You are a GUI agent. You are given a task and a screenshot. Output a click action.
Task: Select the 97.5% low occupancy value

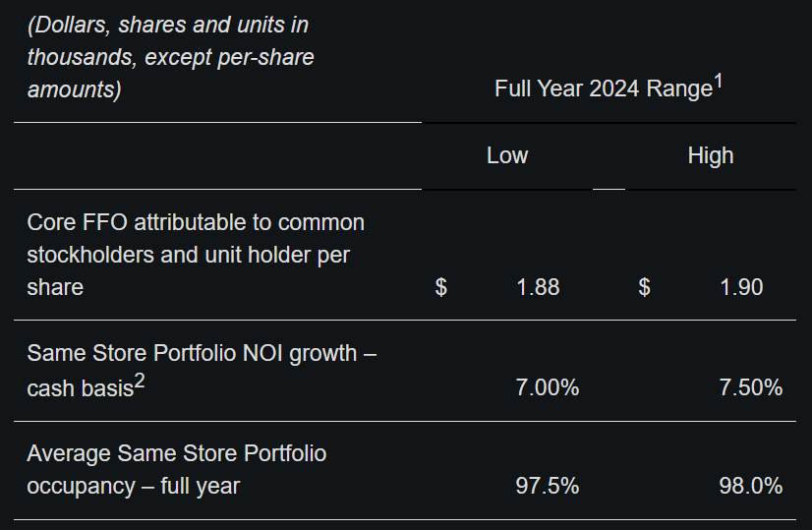pyautogui.click(x=548, y=486)
